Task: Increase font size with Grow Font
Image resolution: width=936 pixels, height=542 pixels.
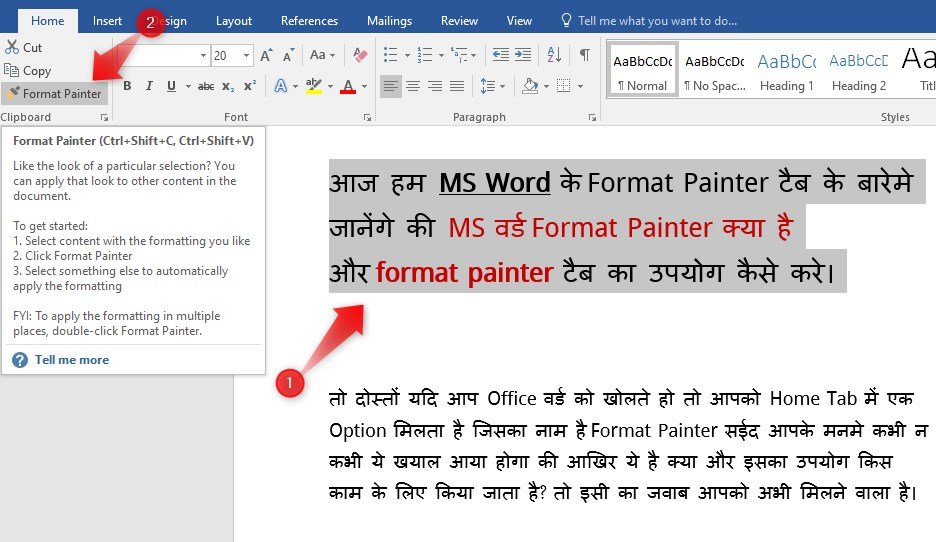Action: (x=266, y=56)
